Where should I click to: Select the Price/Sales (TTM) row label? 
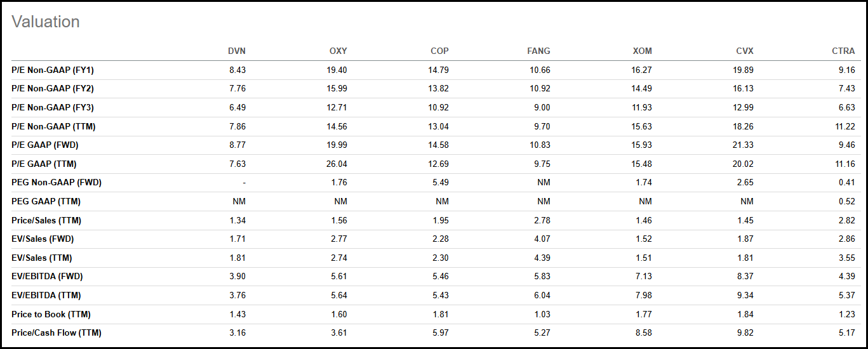[46, 220]
